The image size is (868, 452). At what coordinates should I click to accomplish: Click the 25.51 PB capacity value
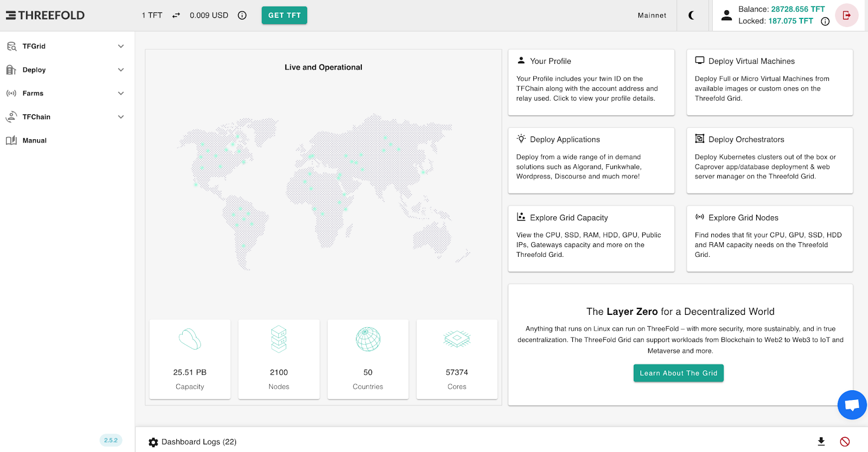coord(190,372)
